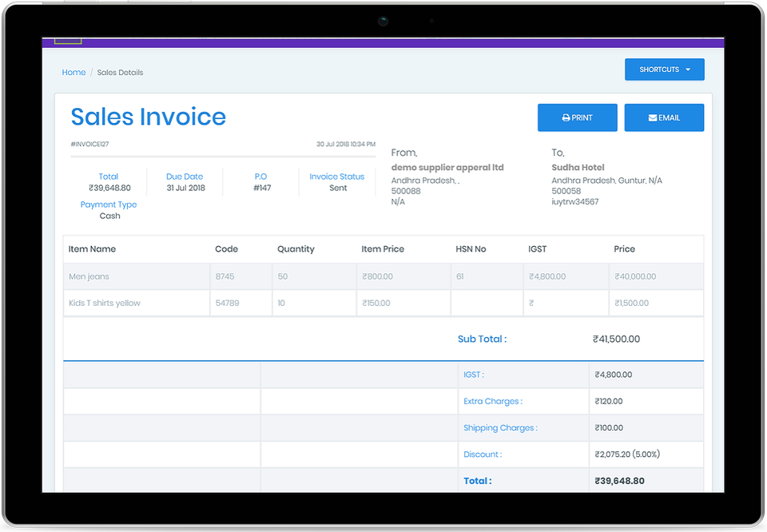Click the printer icon on Print button
This screenshot has width=767, height=532.
(566, 118)
